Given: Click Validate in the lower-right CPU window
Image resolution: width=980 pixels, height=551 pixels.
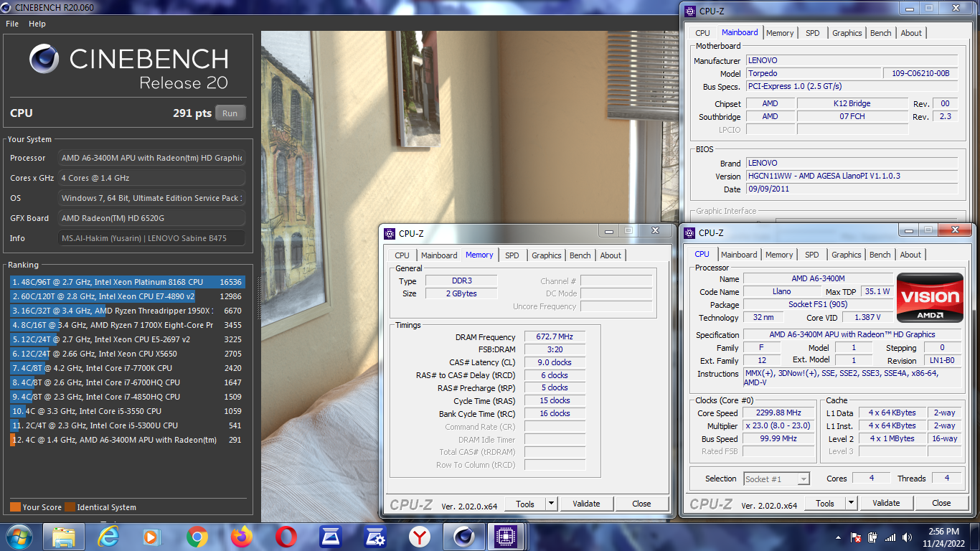Looking at the screenshot, I should (886, 503).
